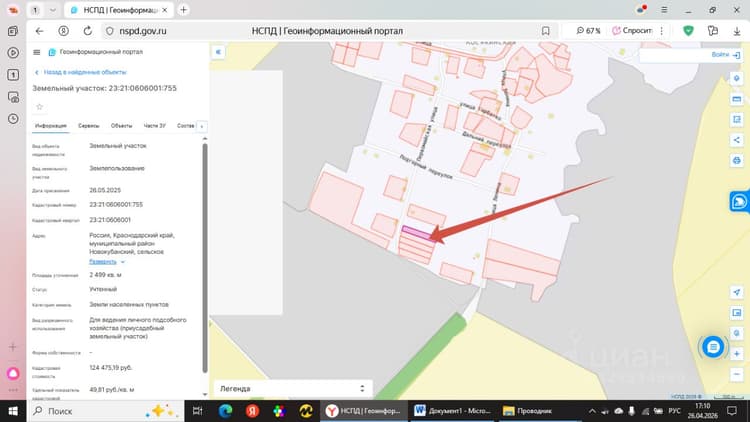Open the area selection tool on map
Image resolution: width=750 pixels, height=422 pixels.
pos(737,119)
